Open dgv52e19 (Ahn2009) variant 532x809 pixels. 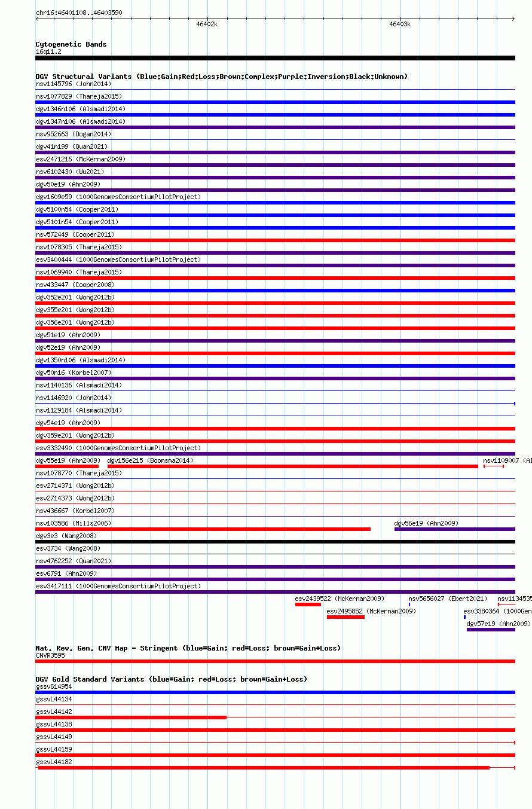(68, 347)
